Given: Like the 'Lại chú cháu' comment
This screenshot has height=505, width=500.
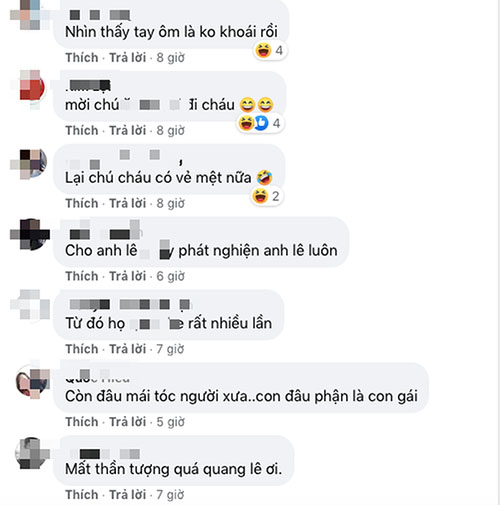Looking at the screenshot, I should 82,203.
